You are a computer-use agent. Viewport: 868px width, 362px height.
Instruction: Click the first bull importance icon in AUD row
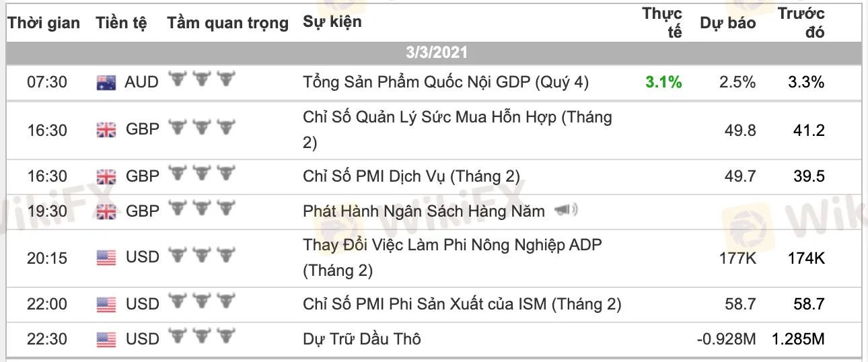(x=177, y=80)
